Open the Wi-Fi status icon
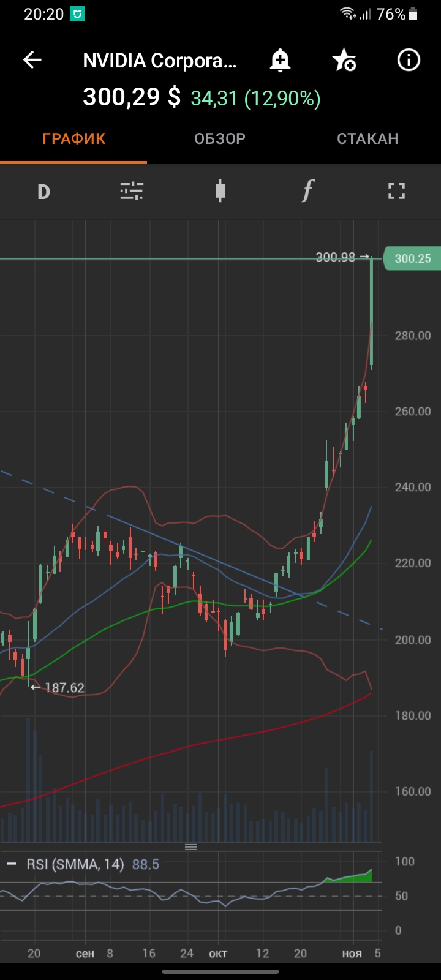The image size is (441, 980). click(348, 13)
